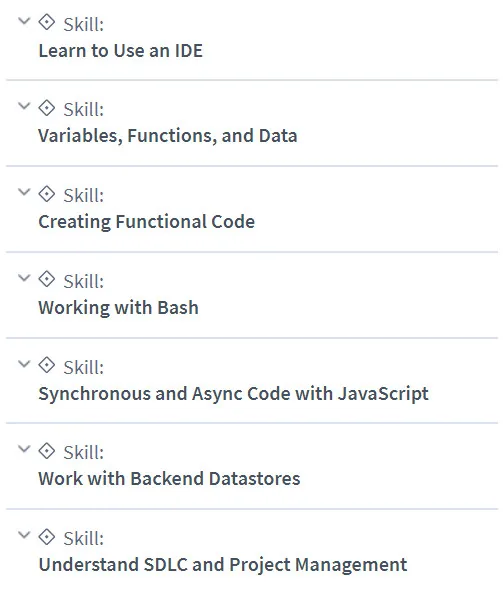503x593 pixels.
Task: Open the Creating Functional Code skill title
Action: click(x=147, y=222)
